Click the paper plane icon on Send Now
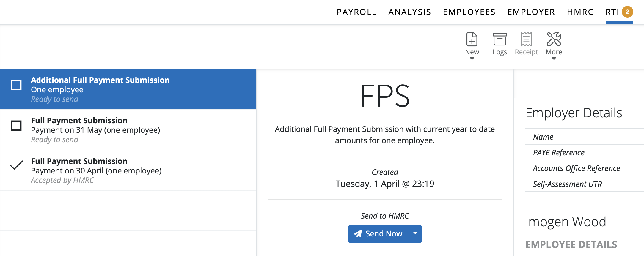This screenshot has height=256, width=644. click(x=358, y=234)
